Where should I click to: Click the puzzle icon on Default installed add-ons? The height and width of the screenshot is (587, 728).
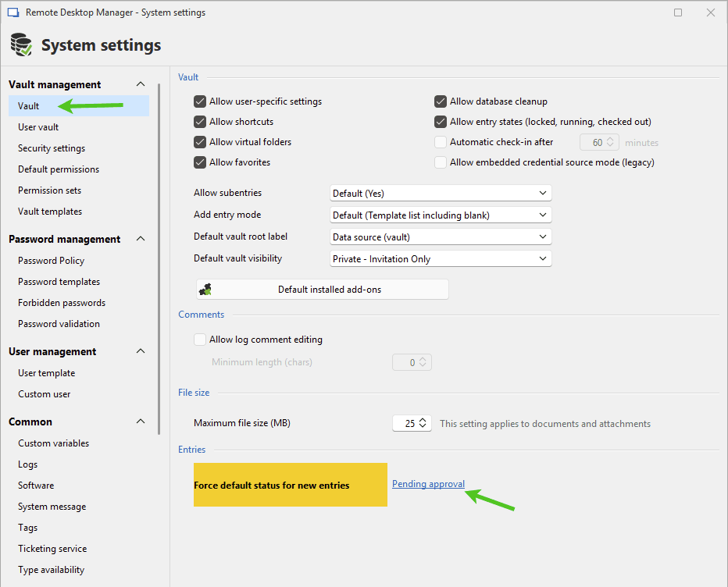point(205,290)
